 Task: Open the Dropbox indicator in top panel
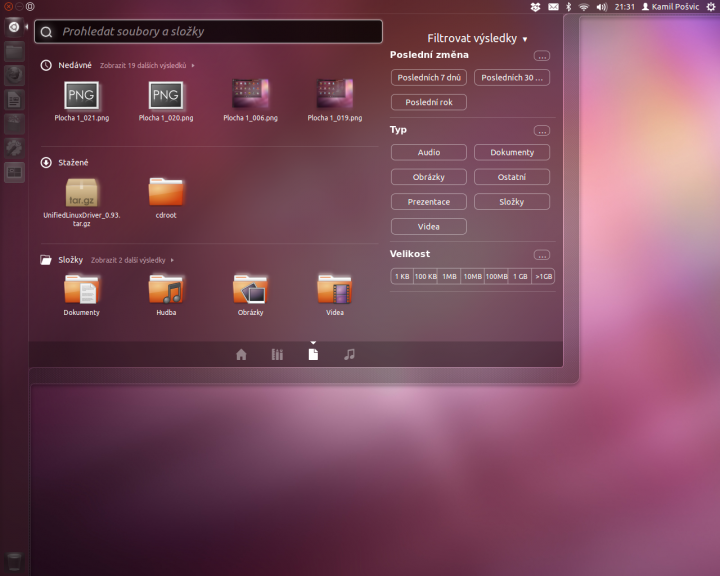click(x=535, y=7)
